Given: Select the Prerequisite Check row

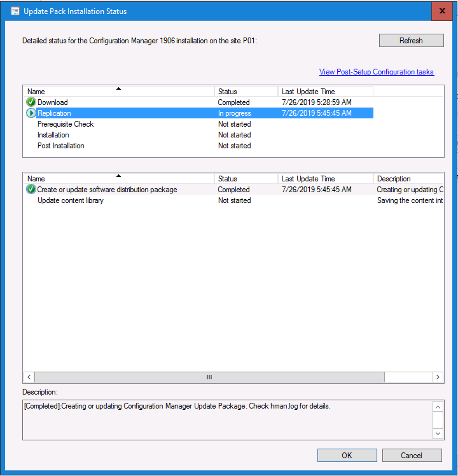Looking at the screenshot, I should [199, 124].
